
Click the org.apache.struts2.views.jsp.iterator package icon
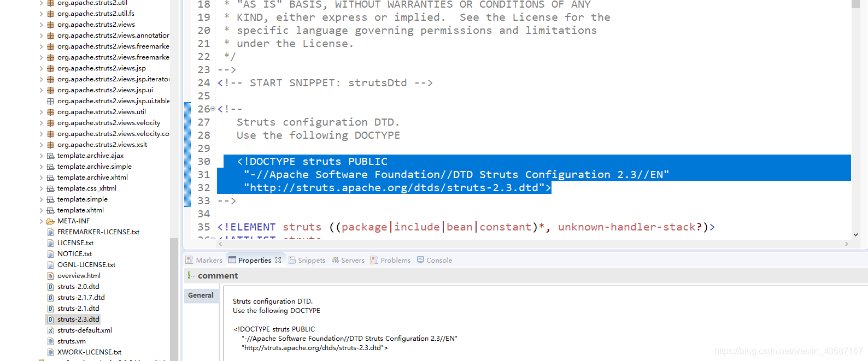[x=50, y=79]
